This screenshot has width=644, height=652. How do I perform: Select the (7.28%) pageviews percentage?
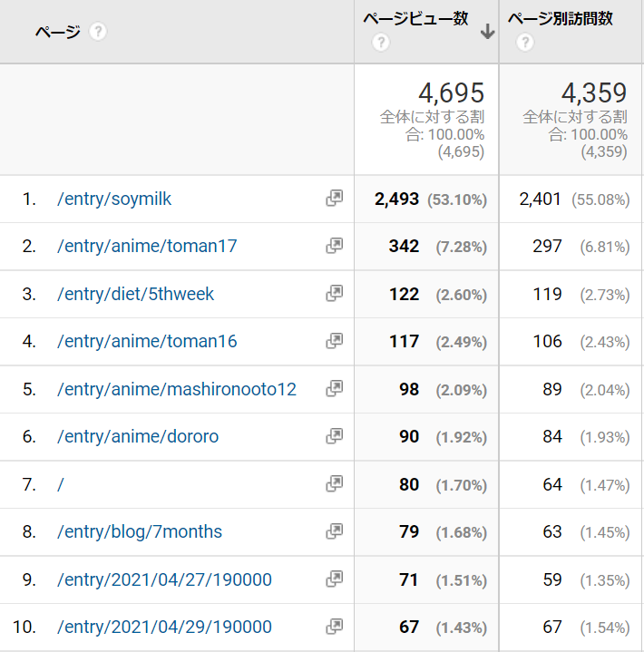(462, 247)
